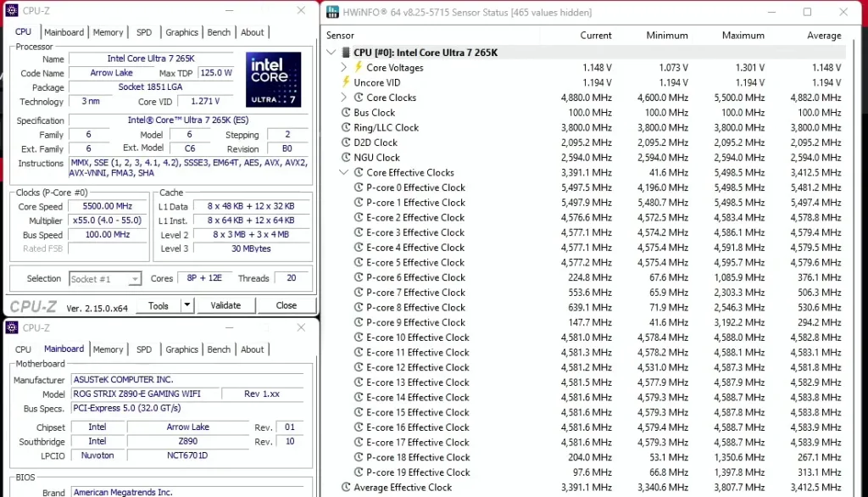Collapse the Core Effective Clocks group
The image size is (868, 497).
tap(344, 172)
